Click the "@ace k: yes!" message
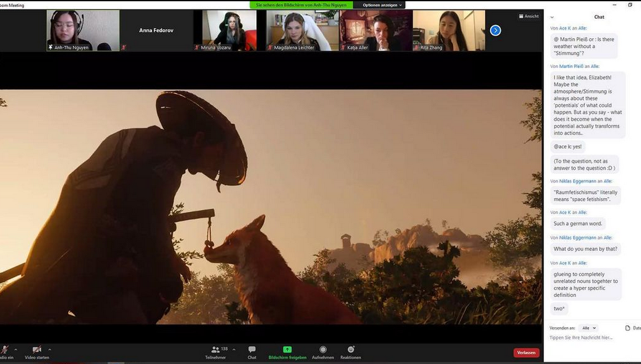 pyautogui.click(x=567, y=146)
